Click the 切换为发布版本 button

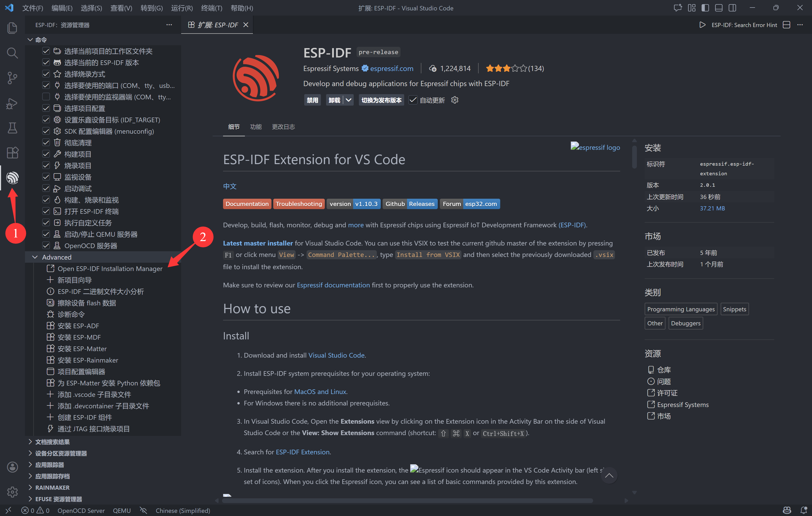click(x=381, y=100)
